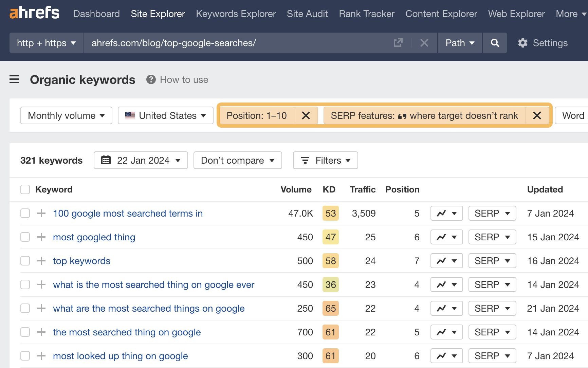Open the keyword '100 google most searched terms in'
The width and height of the screenshot is (588, 368).
(x=128, y=213)
